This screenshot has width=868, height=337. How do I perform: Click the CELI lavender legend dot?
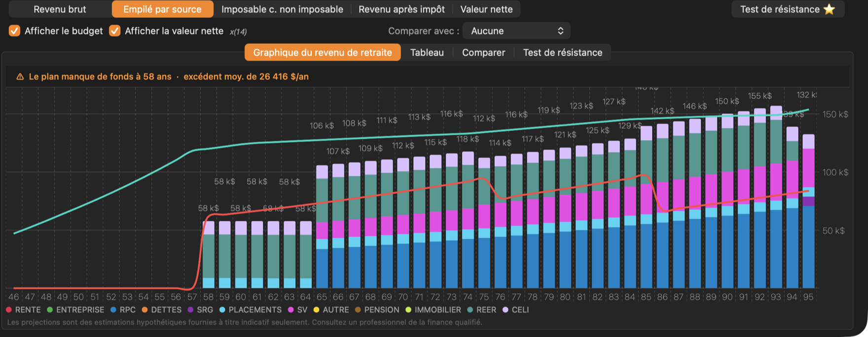coord(506,310)
